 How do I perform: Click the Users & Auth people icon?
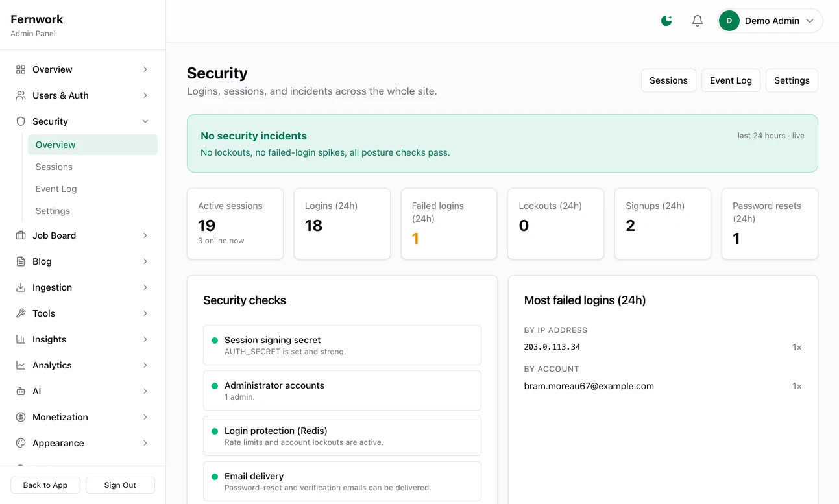tap(21, 95)
